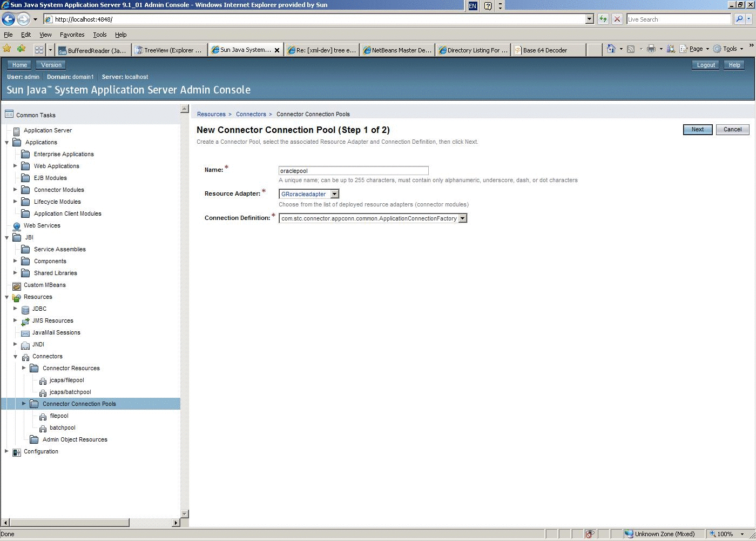Select the filepool tree item
The width and height of the screenshot is (756, 541).
tap(59, 416)
